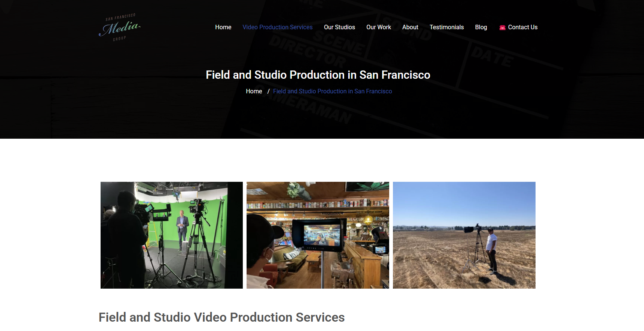Go to the Home menu item
The height and width of the screenshot is (331, 644).
tap(223, 27)
